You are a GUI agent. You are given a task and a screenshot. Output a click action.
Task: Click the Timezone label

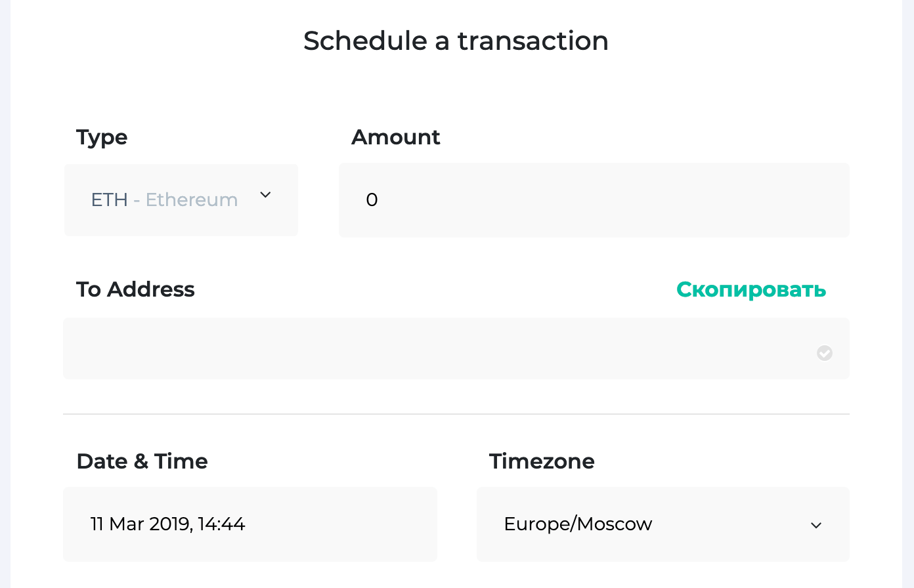tap(542, 461)
